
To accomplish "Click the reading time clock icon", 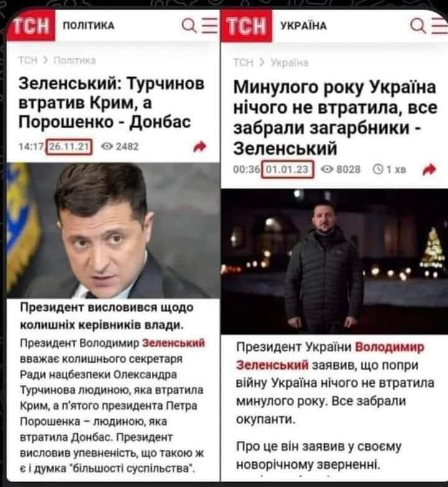I will 378,169.
